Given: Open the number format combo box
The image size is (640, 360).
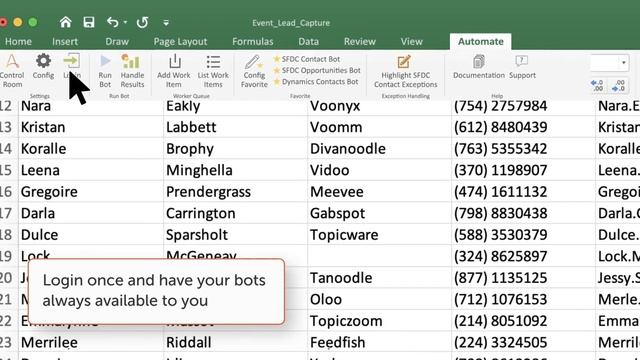Looking at the screenshot, I should point(609,63).
